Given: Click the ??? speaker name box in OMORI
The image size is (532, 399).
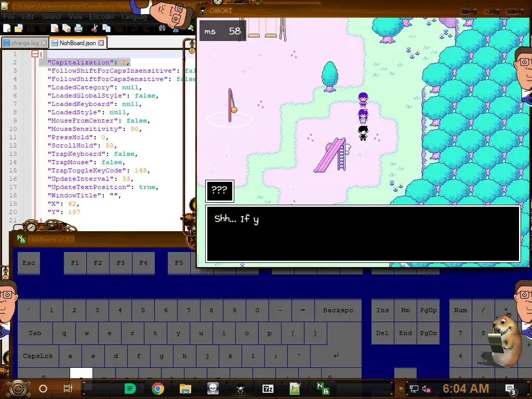Looking at the screenshot, I should pyautogui.click(x=220, y=191).
